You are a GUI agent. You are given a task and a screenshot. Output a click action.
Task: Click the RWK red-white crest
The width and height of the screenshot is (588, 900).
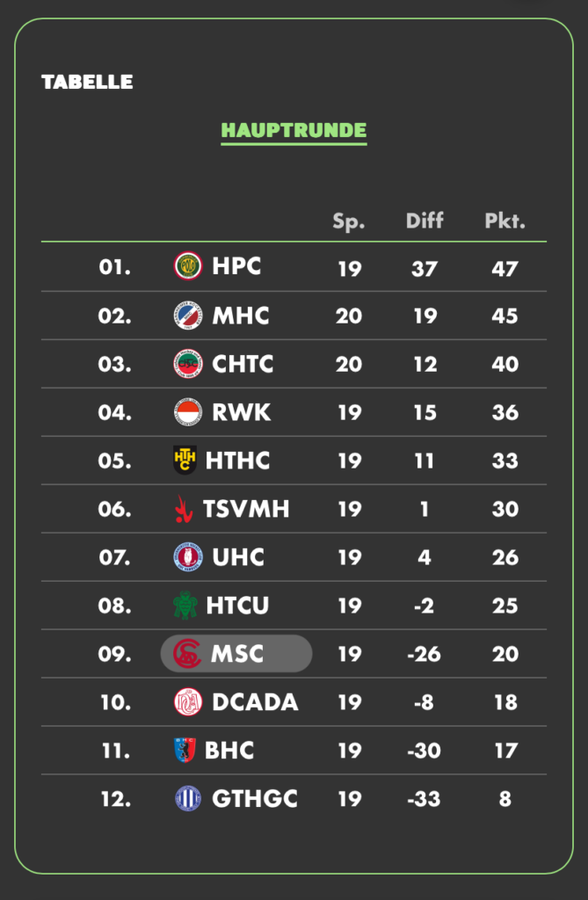pyautogui.click(x=188, y=412)
